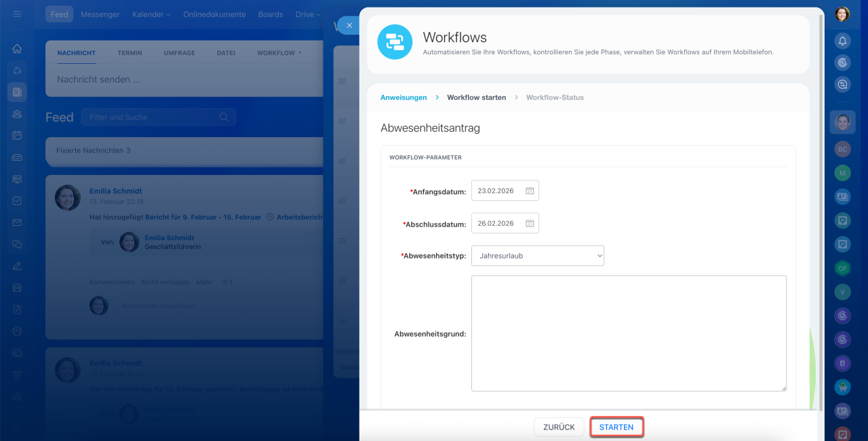This screenshot has width=868, height=441.
Task: Click the home icon in left sidebar
Action: [x=17, y=49]
